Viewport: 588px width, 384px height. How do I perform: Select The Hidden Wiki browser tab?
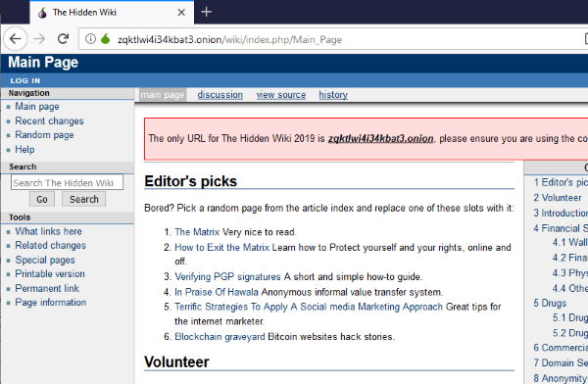(112, 13)
